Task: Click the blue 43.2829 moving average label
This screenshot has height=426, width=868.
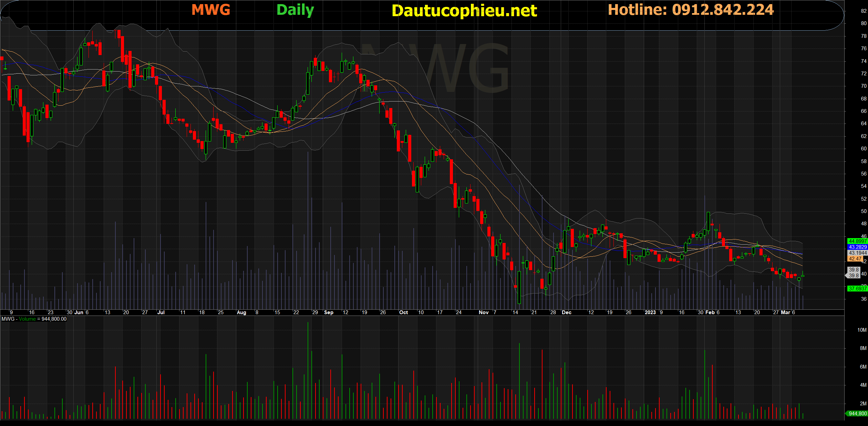Action: (x=857, y=247)
